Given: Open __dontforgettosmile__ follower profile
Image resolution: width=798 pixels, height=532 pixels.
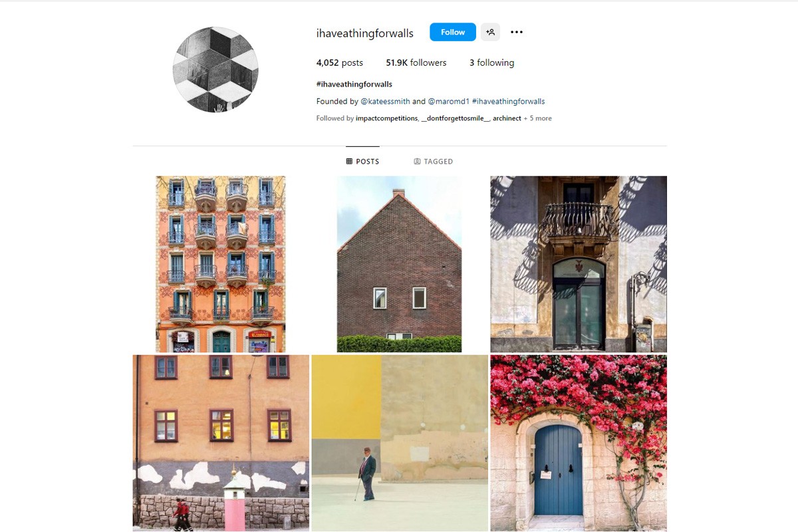Looking at the screenshot, I should (x=456, y=118).
